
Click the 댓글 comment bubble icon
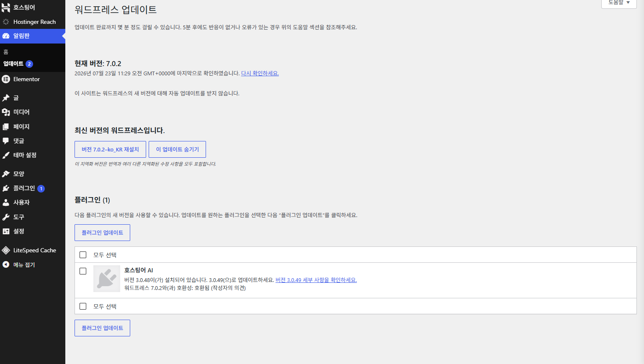[6, 141]
